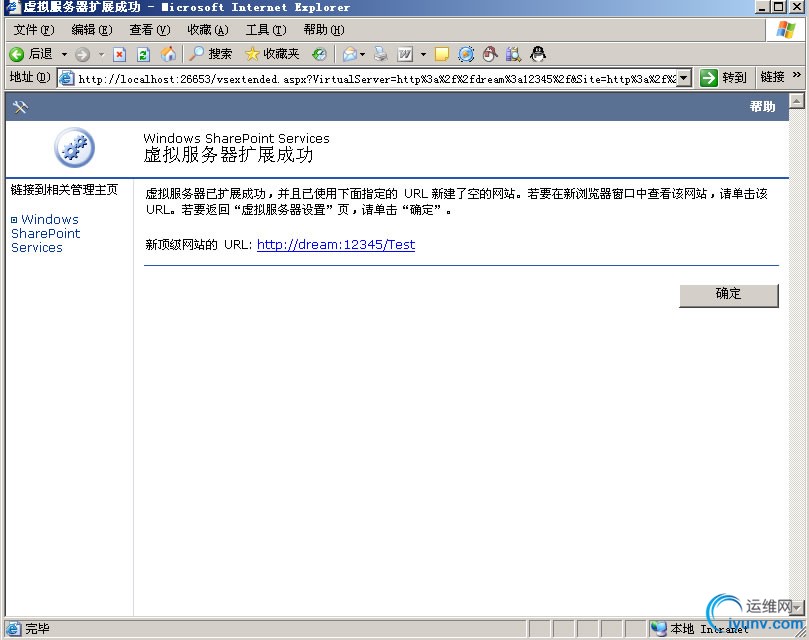Viewport: 809px width, 640px height.
Task: Open the 工具(T) menu
Action: (x=266, y=30)
